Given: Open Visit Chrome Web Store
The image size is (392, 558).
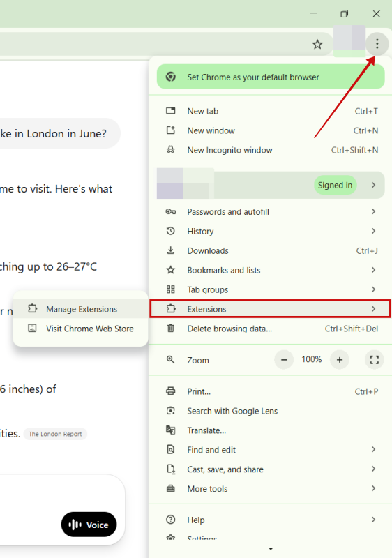Looking at the screenshot, I should click(81, 329).
